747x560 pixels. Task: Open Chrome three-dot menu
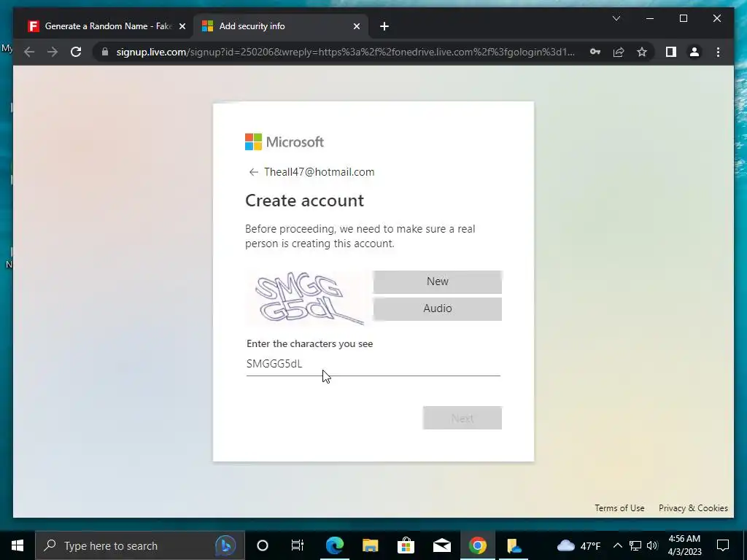718,52
